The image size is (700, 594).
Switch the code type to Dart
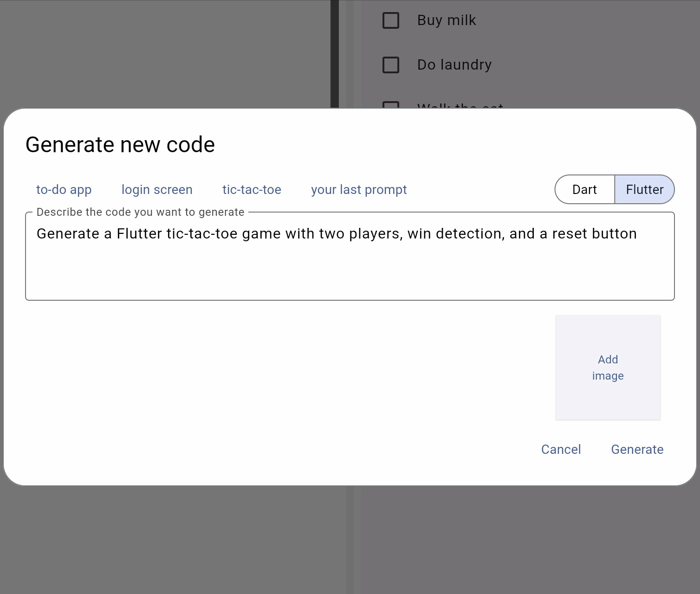(584, 189)
